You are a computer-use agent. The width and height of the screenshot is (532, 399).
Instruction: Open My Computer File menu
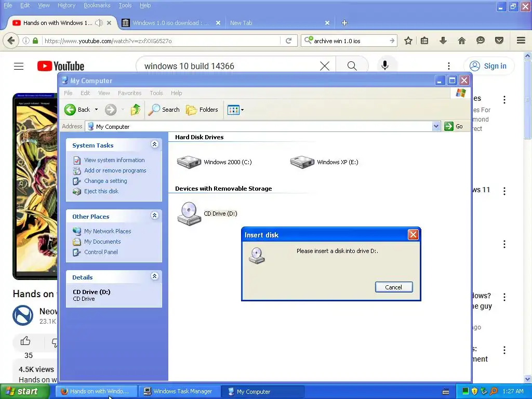68,93
